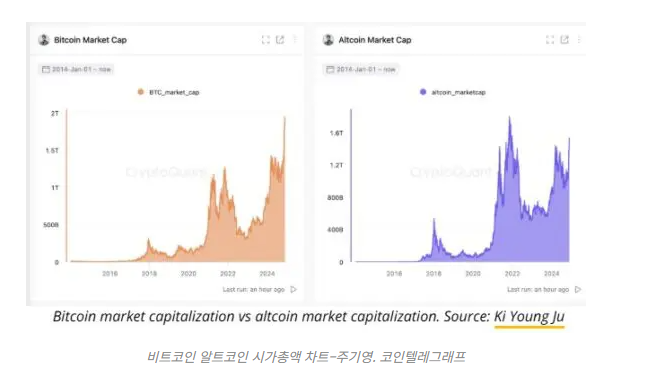Run the Altcoin chart query play icon
Image resolution: width=648 pixels, height=376 pixels.
click(578, 289)
